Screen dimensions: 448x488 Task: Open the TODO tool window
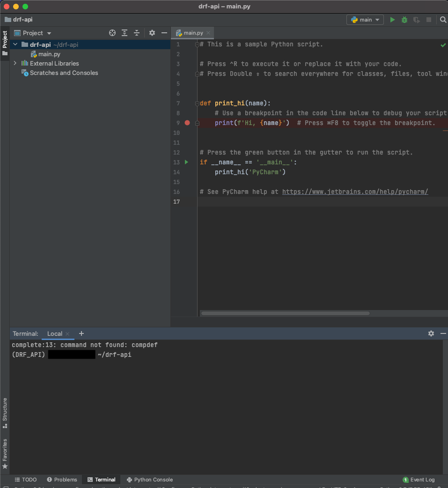click(x=26, y=480)
